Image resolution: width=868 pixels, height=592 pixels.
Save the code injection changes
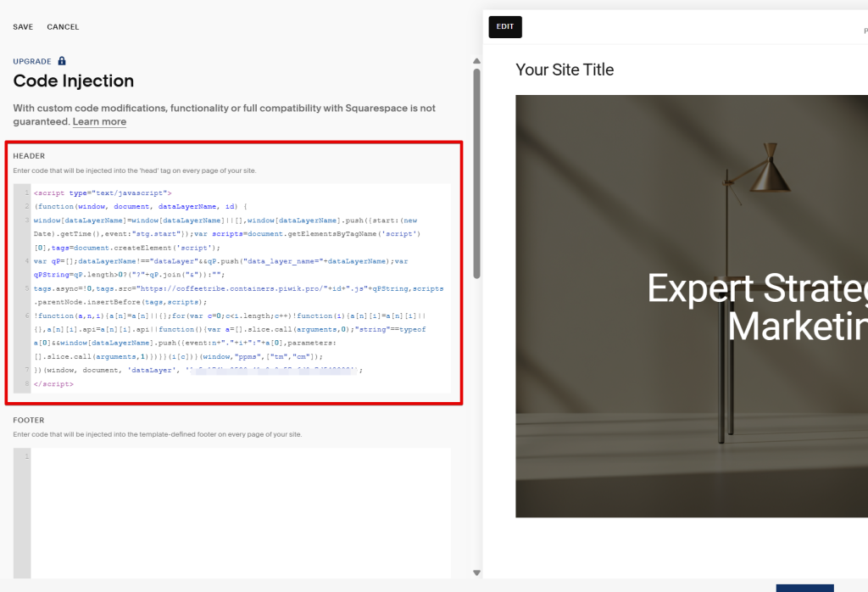click(x=23, y=26)
